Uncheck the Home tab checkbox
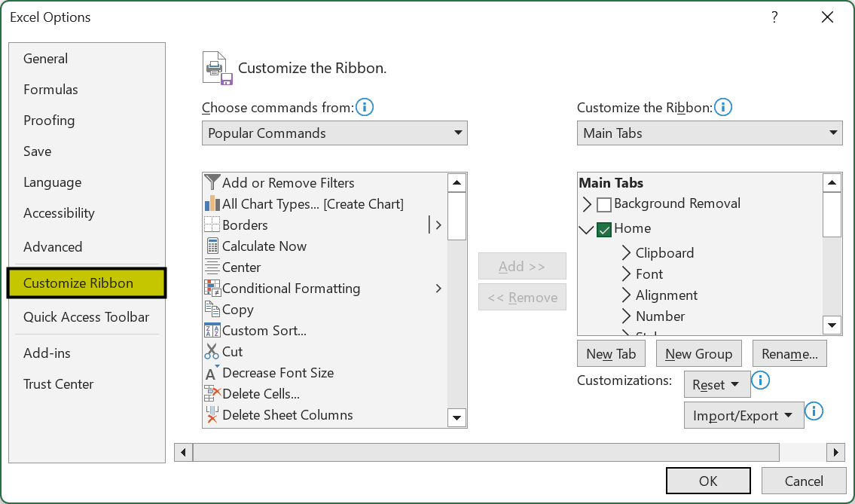 (603, 230)
